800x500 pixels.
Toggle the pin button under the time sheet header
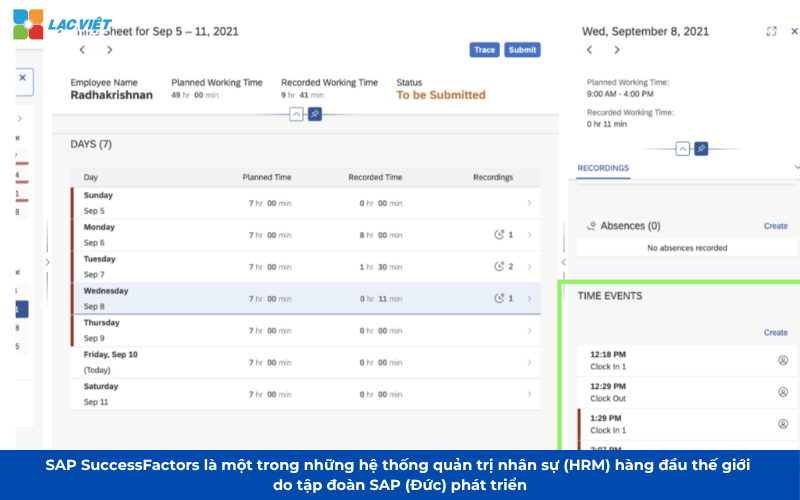point(315,114)
